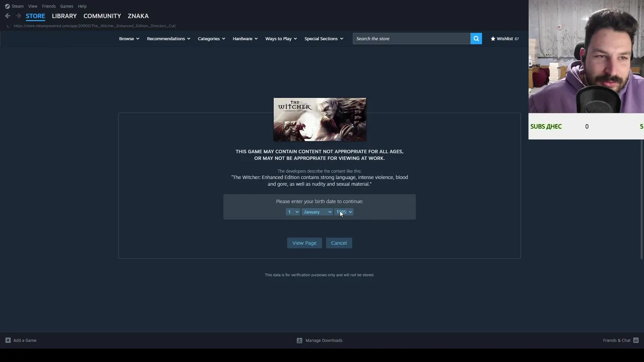This screenshot has height=362, width=644.
Task: Click the Cancel button
Action: [339, 243]
